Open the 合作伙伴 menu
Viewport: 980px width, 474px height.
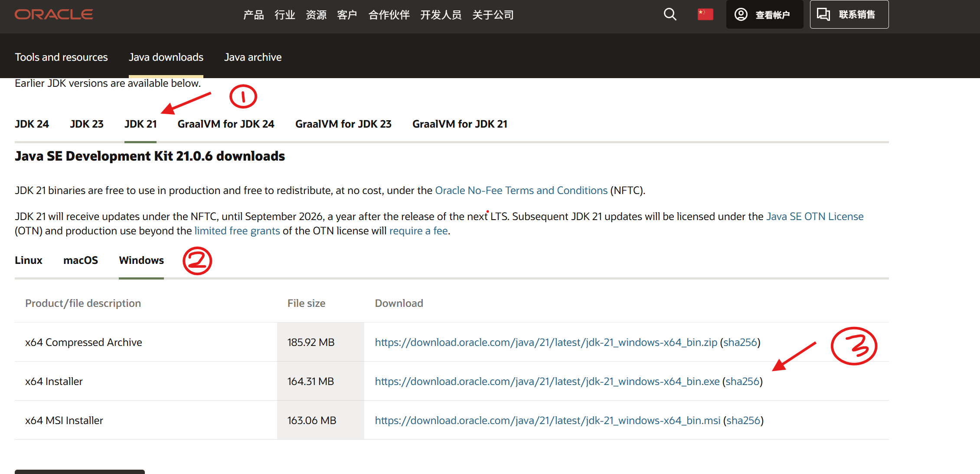(389, 15)
